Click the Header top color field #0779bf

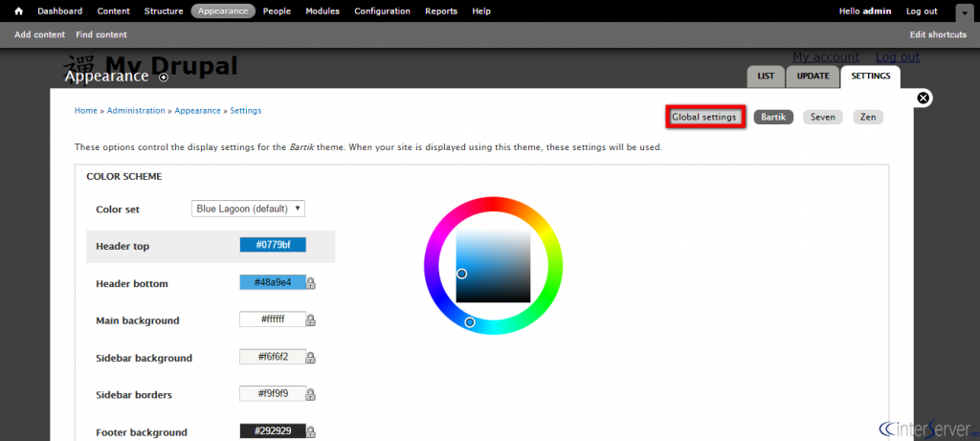click(273, 245)
